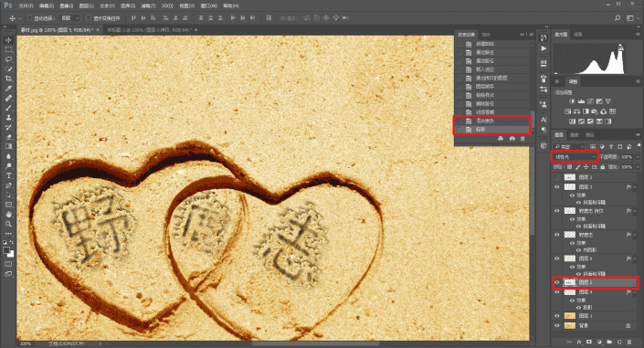
Task: Select the Hand tool
Action: [8, 215]
